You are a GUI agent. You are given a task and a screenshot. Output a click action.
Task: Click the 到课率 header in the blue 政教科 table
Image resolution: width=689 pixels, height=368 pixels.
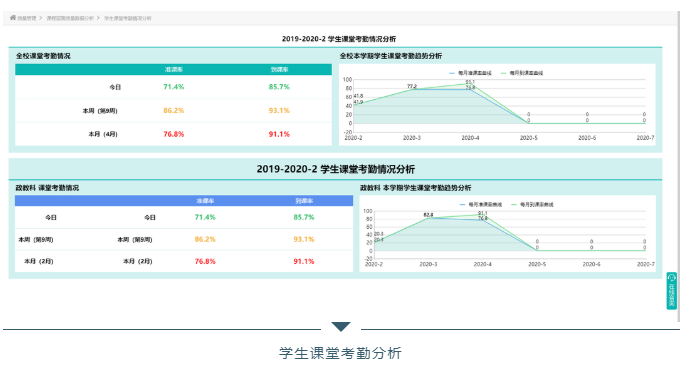[304, 201]
